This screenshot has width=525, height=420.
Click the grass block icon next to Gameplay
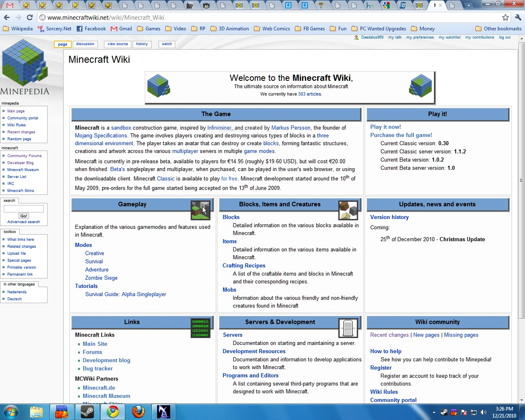click(201, 210)
